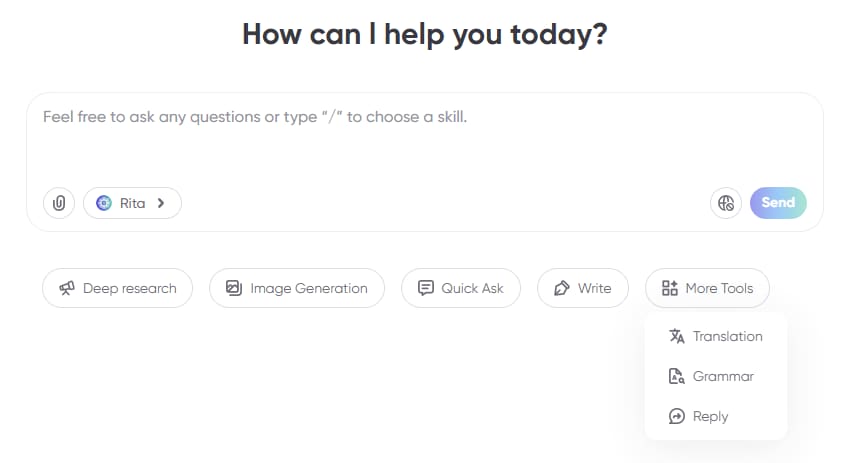
Task: Choose Grammar in the More Tools menu
Action: click(x=723, y=377)
